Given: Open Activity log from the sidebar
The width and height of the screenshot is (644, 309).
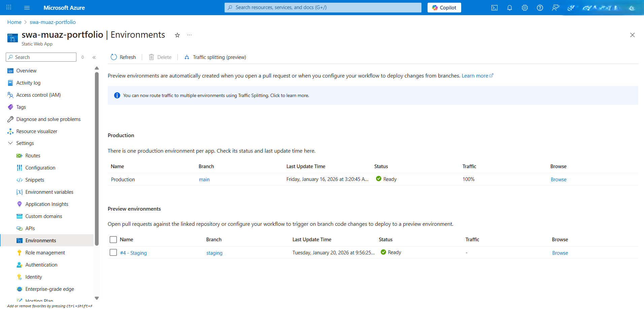Looking at the screenshot, I should point(28,83).
